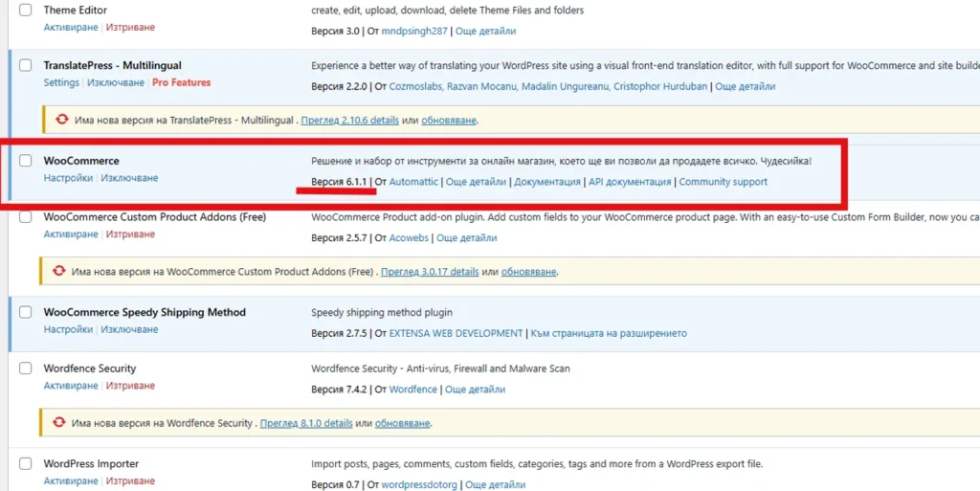The width and height of the screenshot is (980, 491).
Task: Open TranslatePress Settings link
Action: pos(61,82)
